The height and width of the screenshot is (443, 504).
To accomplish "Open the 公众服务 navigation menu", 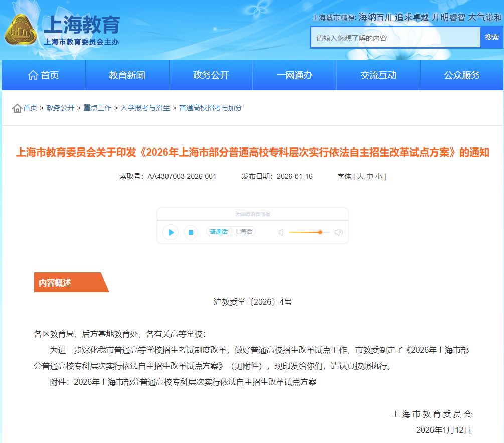I will [462, 75].
